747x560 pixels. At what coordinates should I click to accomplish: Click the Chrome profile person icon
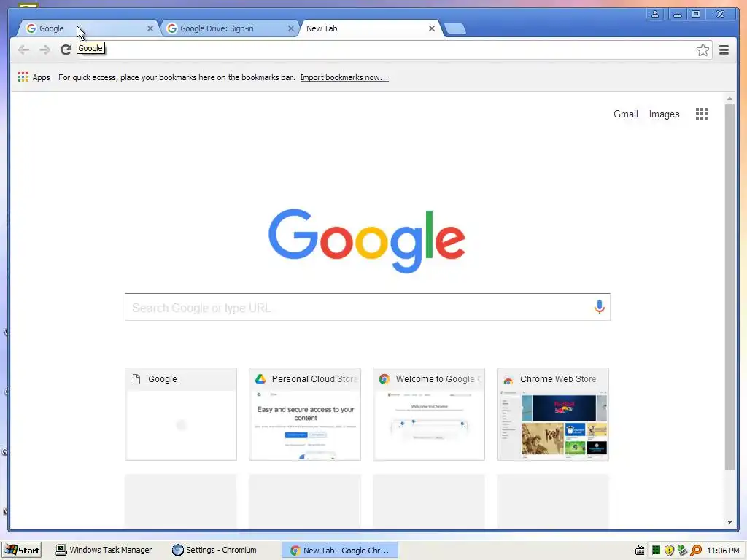pos(654,15)
